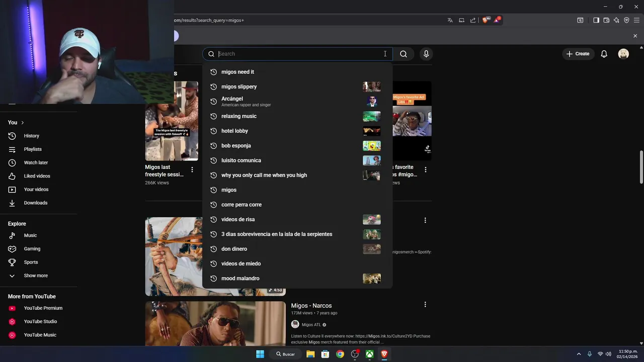This screenshot has height=362, width=644.
Task: Open notifications bell
Action: click(604, 54)
